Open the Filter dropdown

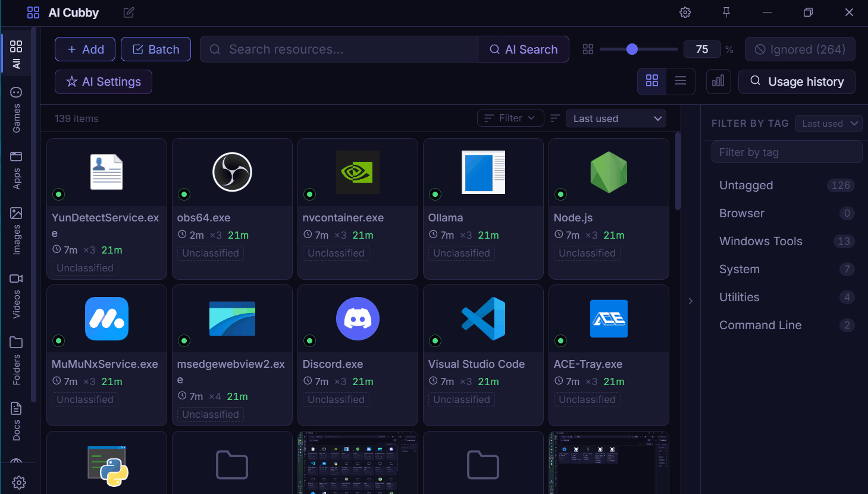(x=510, y=118)
